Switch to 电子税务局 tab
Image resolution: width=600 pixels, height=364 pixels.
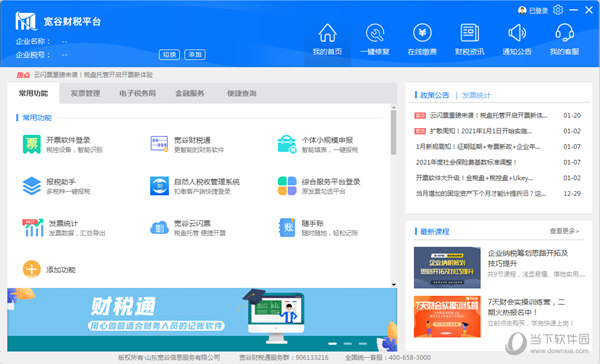(137, 93)
